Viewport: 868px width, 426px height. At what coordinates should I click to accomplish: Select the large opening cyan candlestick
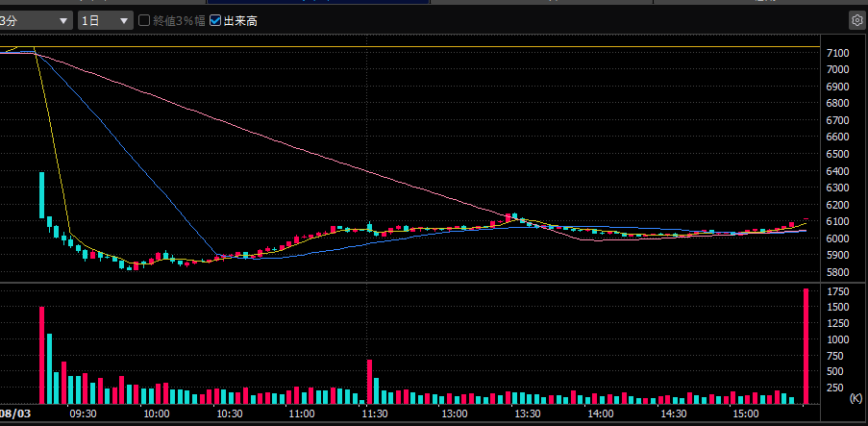tap(41, 195)
